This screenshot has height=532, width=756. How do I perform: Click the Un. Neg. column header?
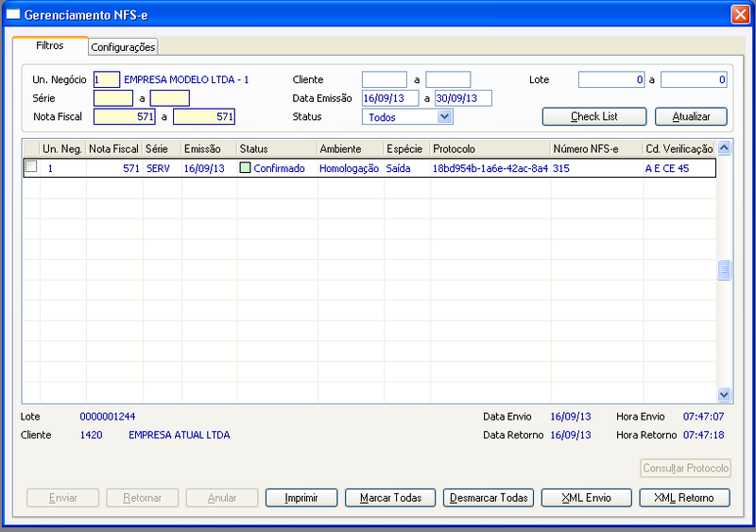[x=62, y=149]
